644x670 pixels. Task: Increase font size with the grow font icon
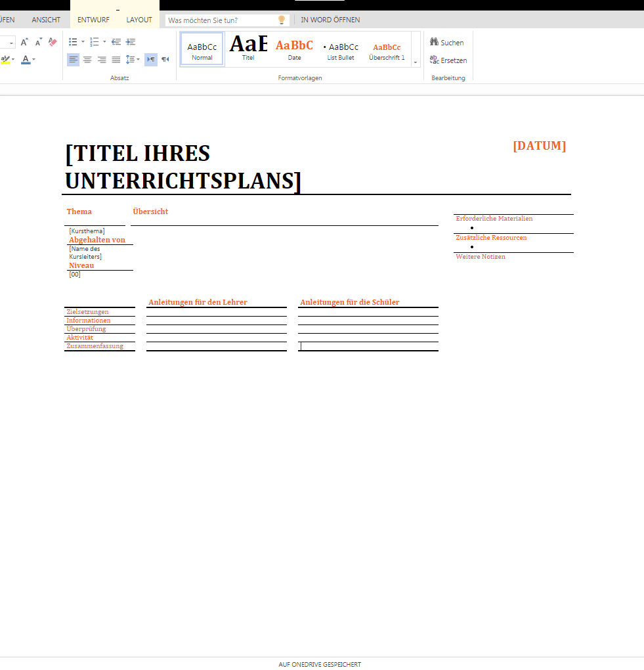click(x=24, y=42)
